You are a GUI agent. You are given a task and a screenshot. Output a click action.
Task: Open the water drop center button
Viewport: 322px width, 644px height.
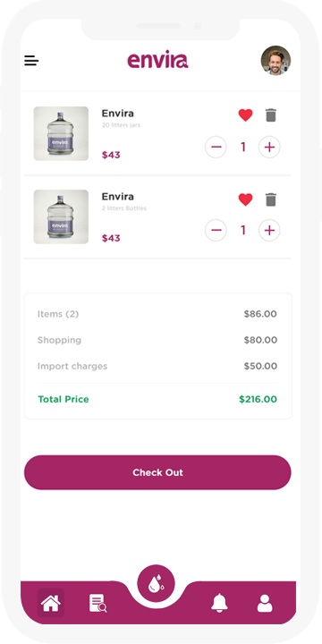(x=156, y=583)
